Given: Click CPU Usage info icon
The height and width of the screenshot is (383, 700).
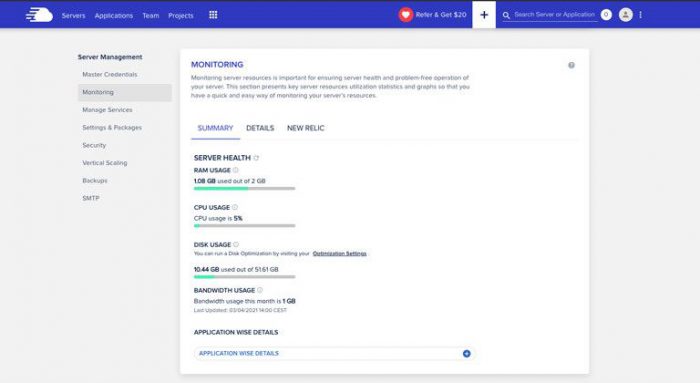Looking at the screenshot, I should (235, 207).
